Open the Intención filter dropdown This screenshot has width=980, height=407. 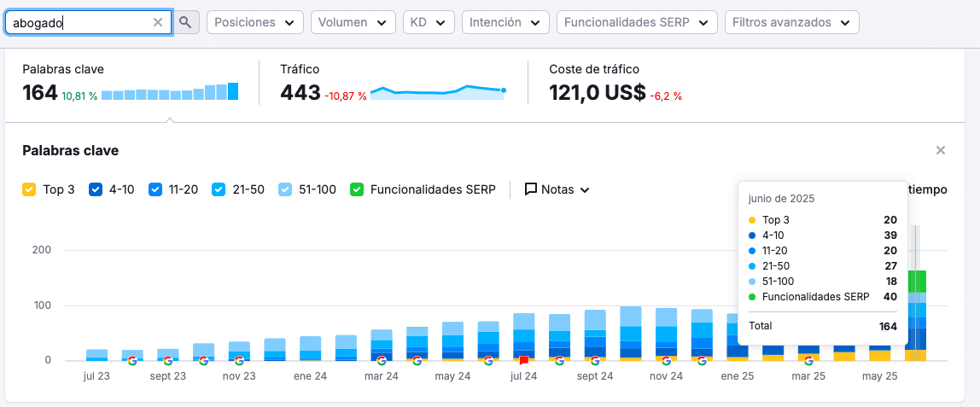point(505,22)
